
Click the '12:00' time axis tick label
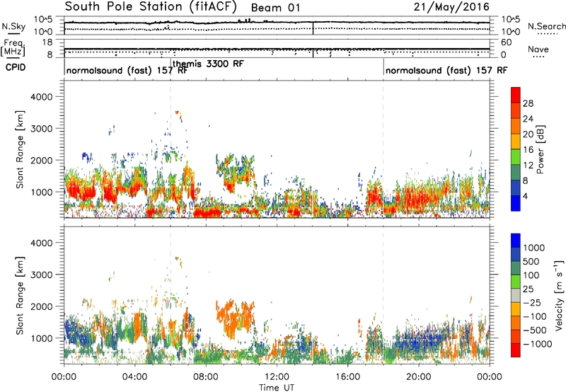click(277, 377)
